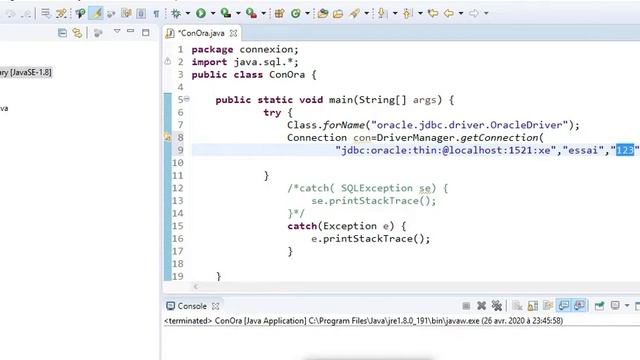
Task: Toggle Show Console on Standard Out
Action: click(564, 306)
